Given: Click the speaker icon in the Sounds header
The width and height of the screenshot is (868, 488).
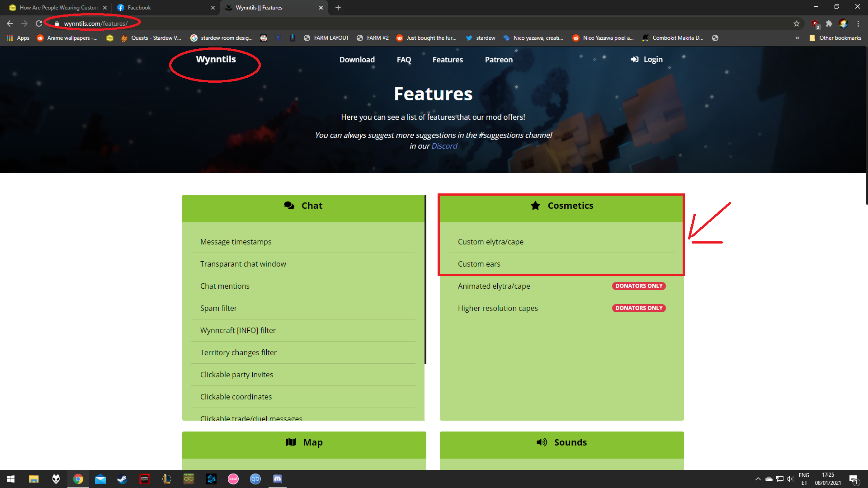Looking at the screenshot, I should 542,442.
